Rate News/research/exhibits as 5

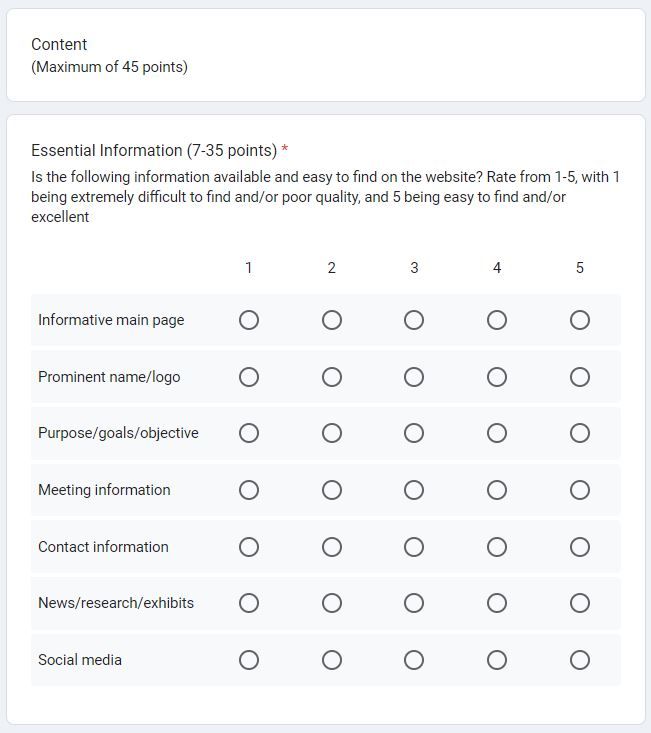pyautogui.click(x=580, y=603)
